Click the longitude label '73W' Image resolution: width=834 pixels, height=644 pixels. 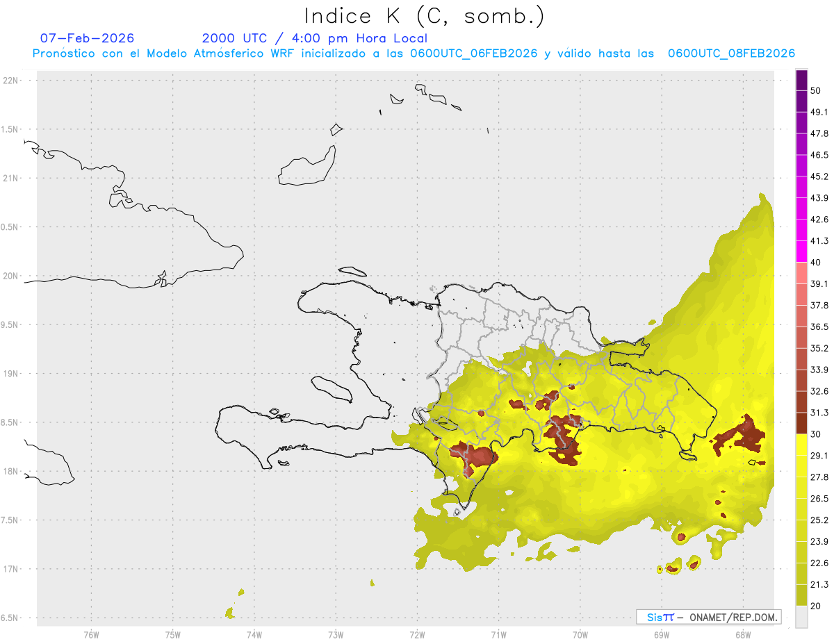[336, 634]
